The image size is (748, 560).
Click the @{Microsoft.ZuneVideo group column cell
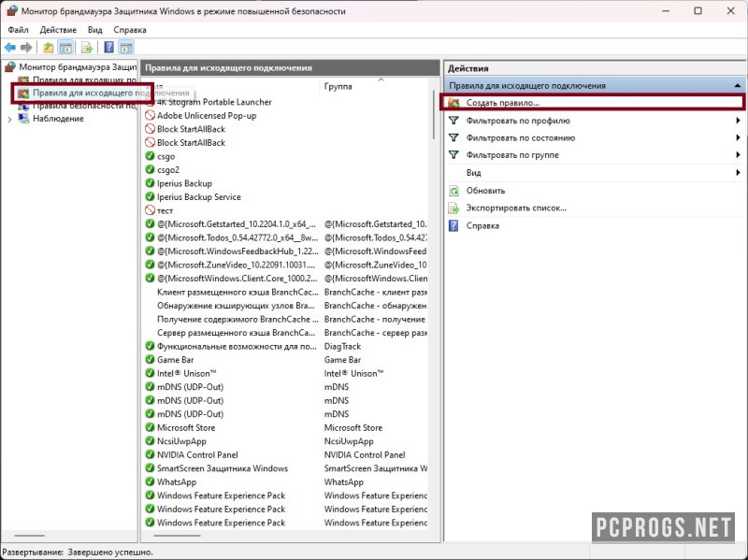(376, 265)
